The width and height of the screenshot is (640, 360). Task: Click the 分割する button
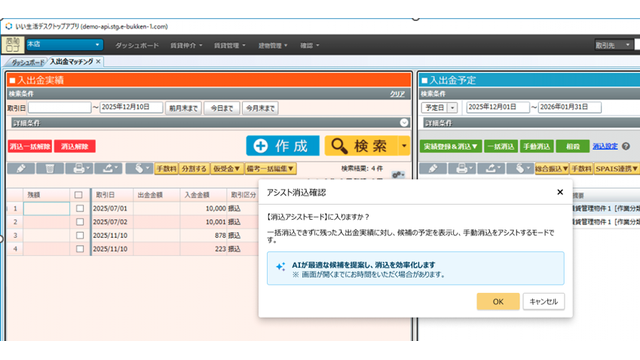pyautogui.click(x=194, y=169)
